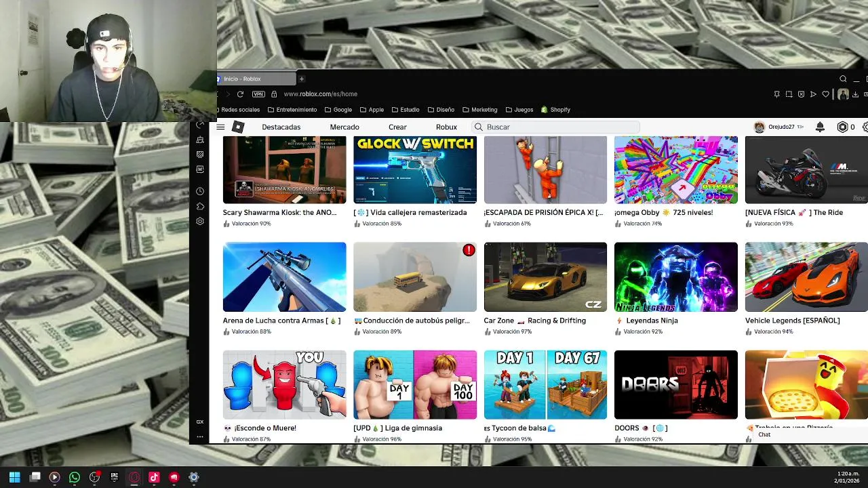
Task: Expand the Estudio bookmark folder
Action: (x=405, y=110)
